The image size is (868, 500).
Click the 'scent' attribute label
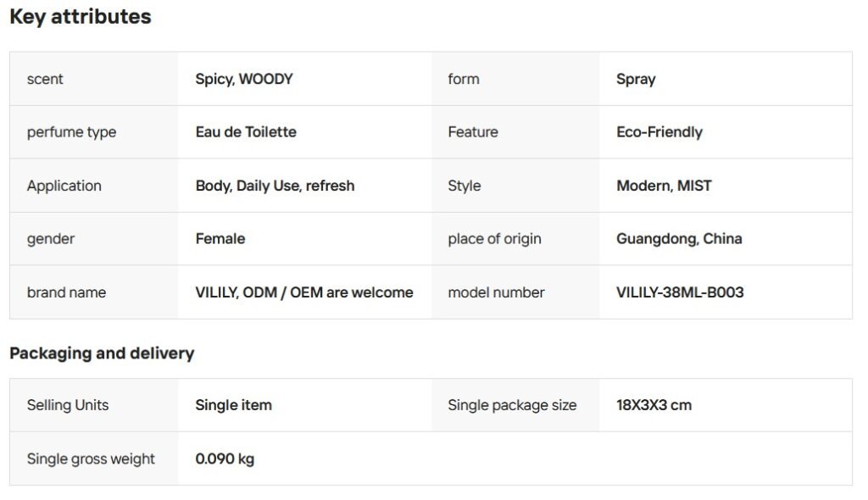pos(45,79)
